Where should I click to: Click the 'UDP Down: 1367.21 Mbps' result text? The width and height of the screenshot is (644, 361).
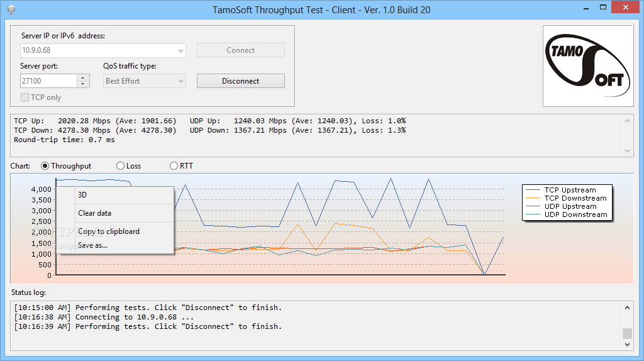tap(238, 130)
